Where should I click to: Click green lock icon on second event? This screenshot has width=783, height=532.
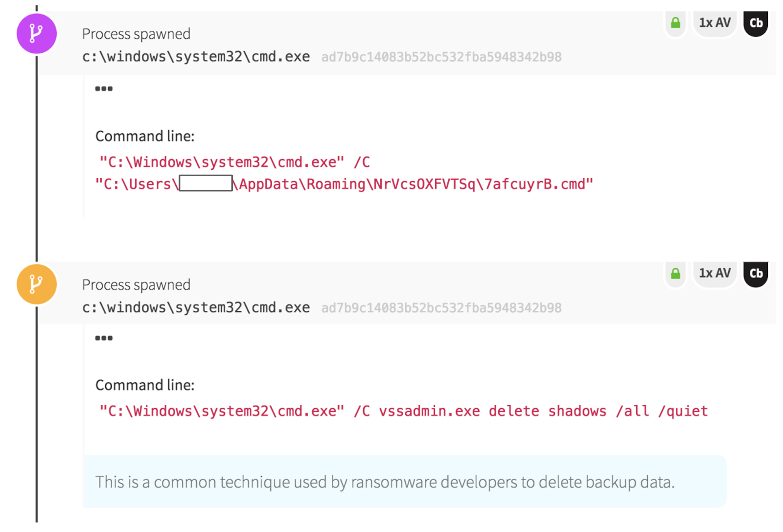(675, 274)
